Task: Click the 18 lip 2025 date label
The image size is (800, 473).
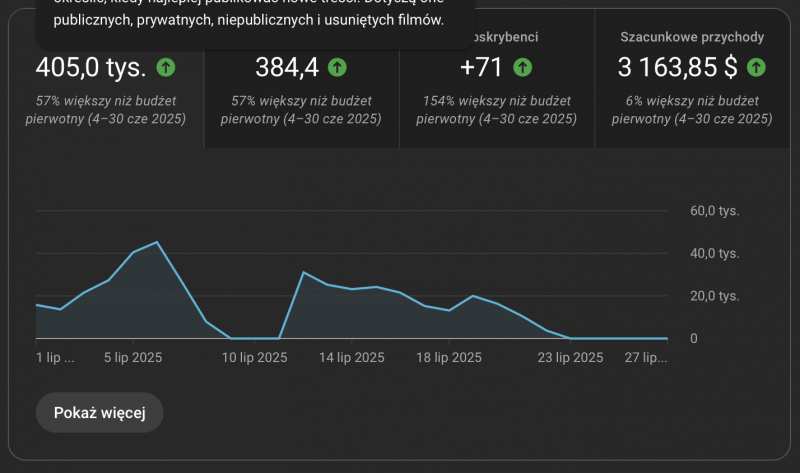Action: 449,357
